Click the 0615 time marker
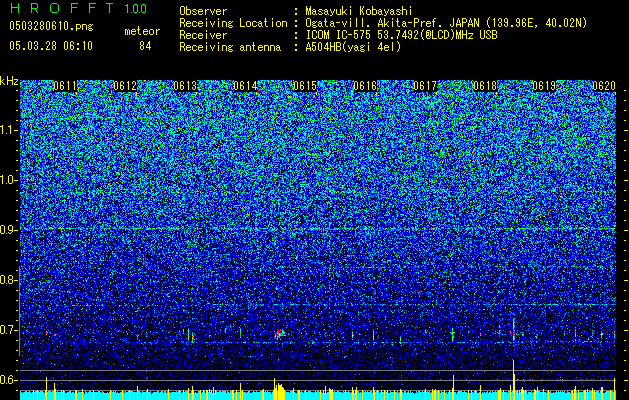The image size is (629, 400). coord(305,86)
